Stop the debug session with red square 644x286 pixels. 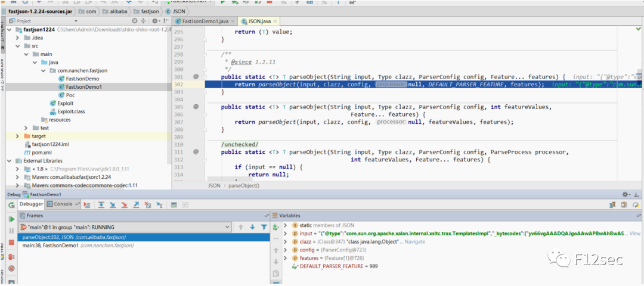point(11,244)
